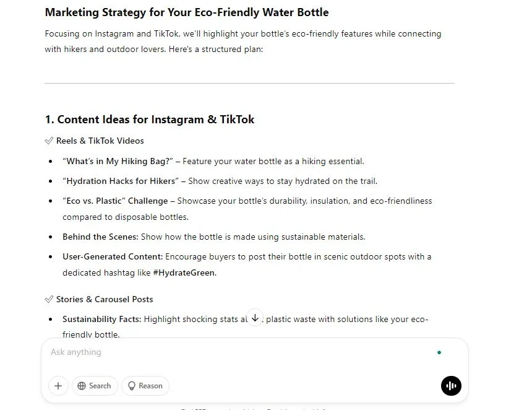
Task: Click inside the Ask anything input field
Action: point(186,352)
